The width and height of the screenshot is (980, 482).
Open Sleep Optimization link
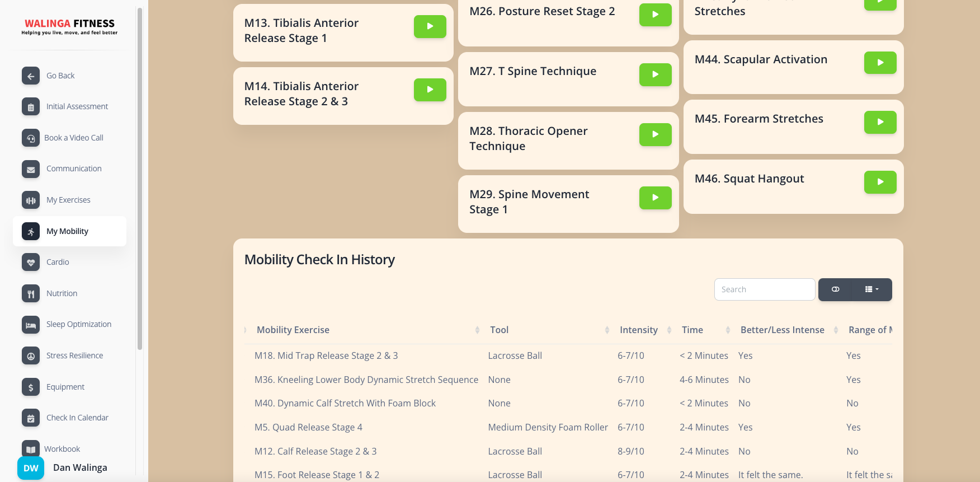[79, 324]
